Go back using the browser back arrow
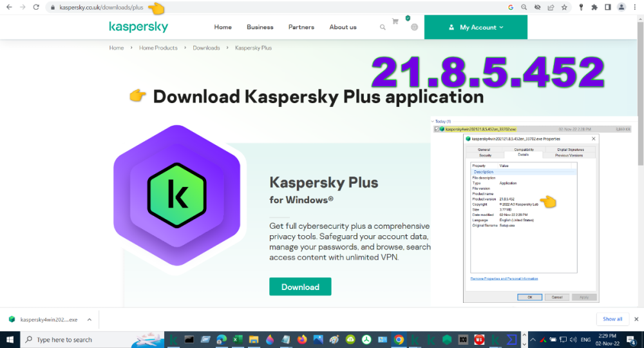 9,7
